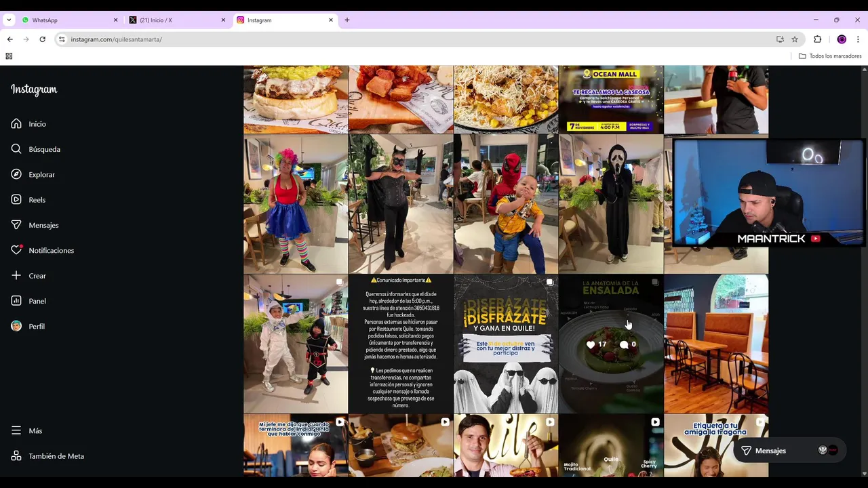
Task: Open Etiqueta a tu amiga tragona reel
Action: tap(716, 445)
